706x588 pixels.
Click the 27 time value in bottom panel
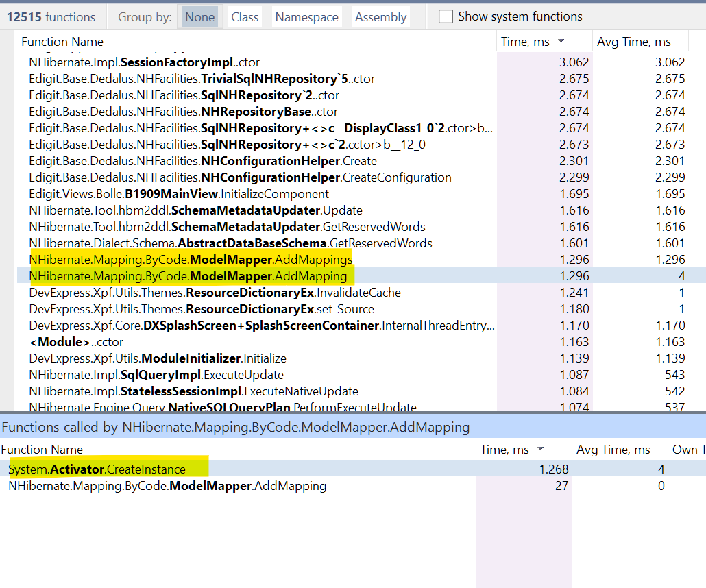561,486
